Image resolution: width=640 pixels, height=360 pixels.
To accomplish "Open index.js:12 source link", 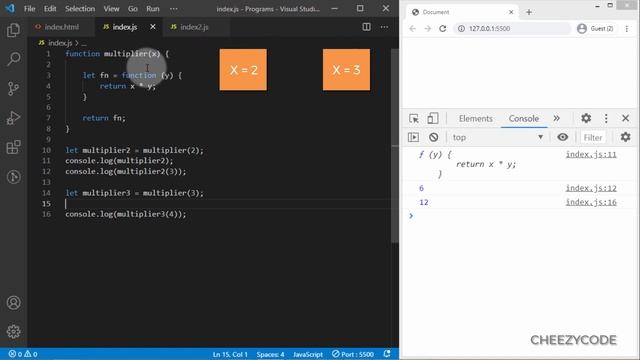I will [x=591, y=188].
